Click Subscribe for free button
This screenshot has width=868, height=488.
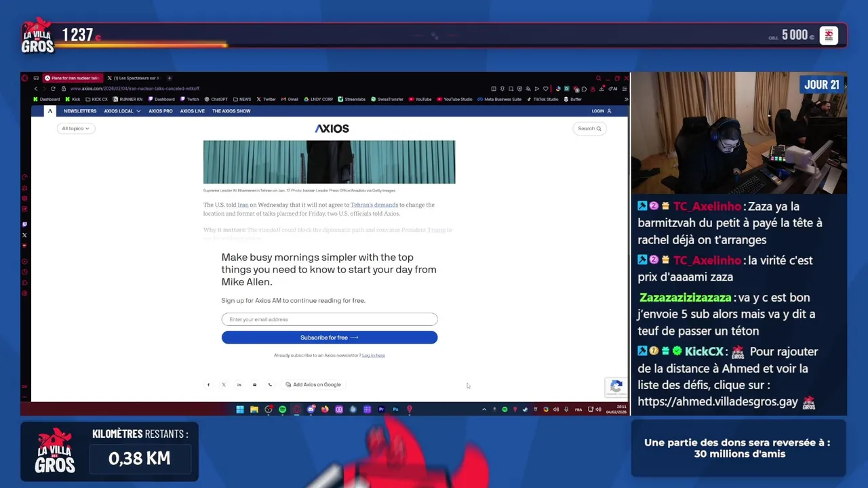(330, 338)
